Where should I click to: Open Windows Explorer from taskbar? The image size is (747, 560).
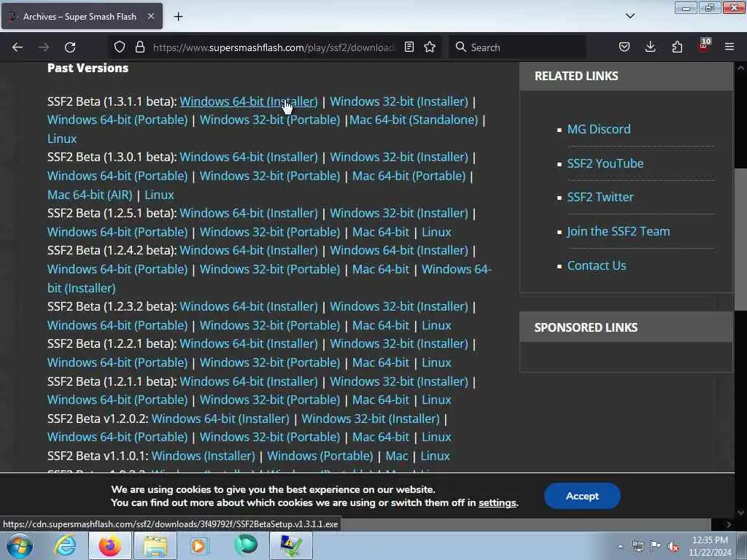[x=155, y=545]
